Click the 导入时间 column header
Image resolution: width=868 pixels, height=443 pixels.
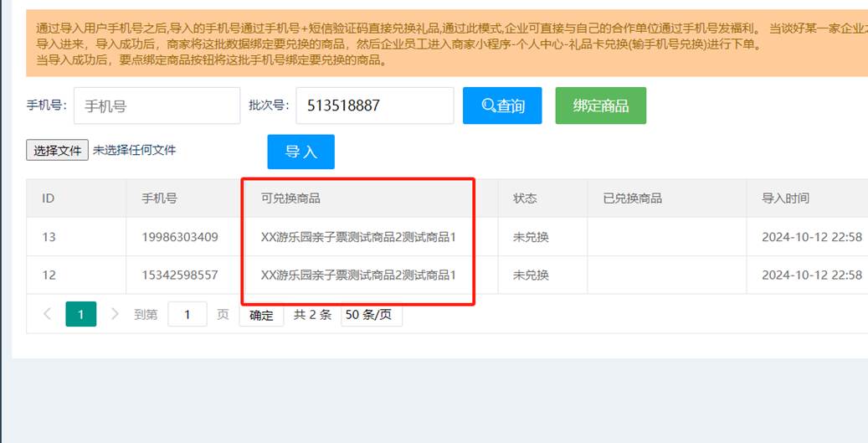[785, 198]
